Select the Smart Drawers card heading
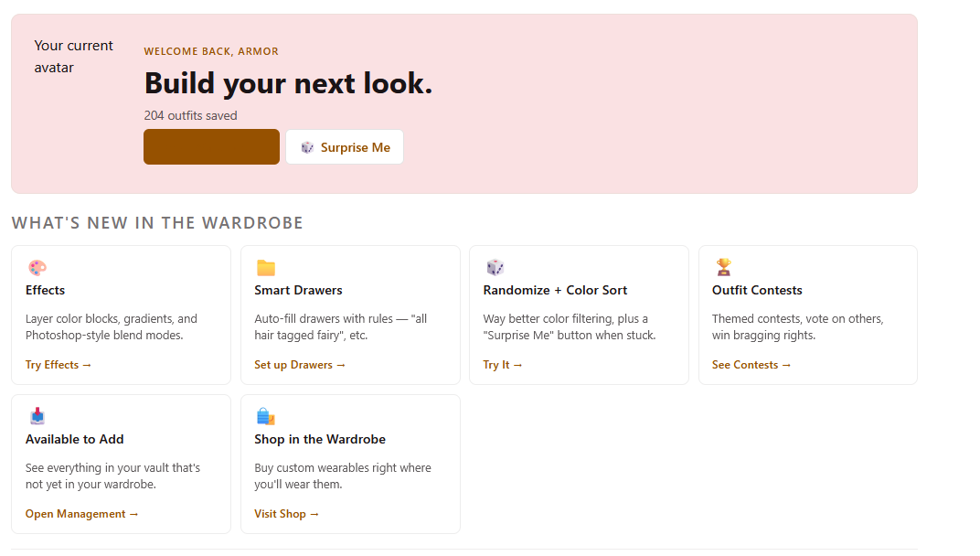The height and width of the screenshot is (556, 980). 298,290
